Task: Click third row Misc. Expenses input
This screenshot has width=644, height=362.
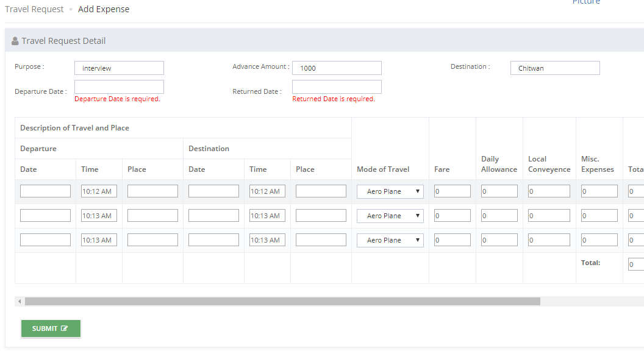Action: pyautogui.click(x=599, y=240)
